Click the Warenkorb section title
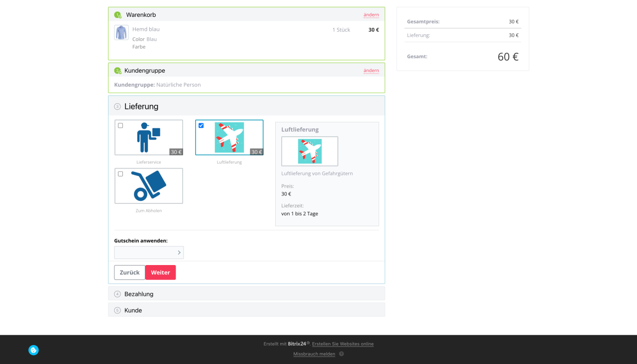The width and height of the screenshot is (637, 364). pyautogui.click(x=141, y=15)
